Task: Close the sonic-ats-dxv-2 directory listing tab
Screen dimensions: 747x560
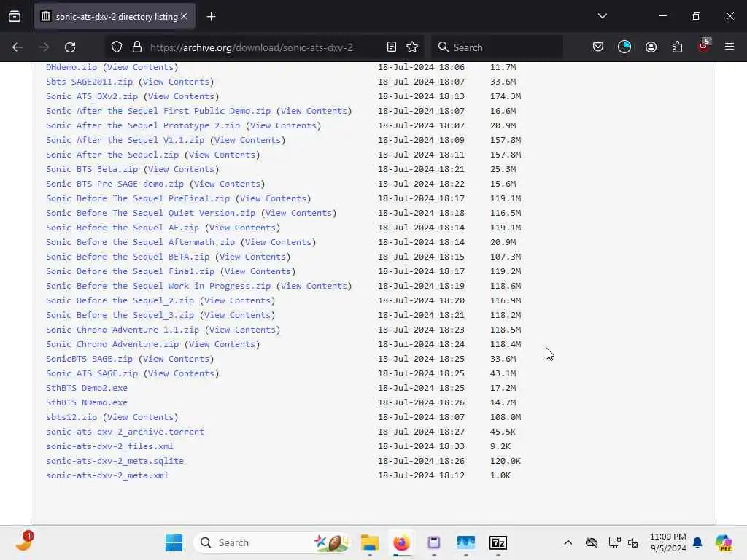Action: pos(184,16)
